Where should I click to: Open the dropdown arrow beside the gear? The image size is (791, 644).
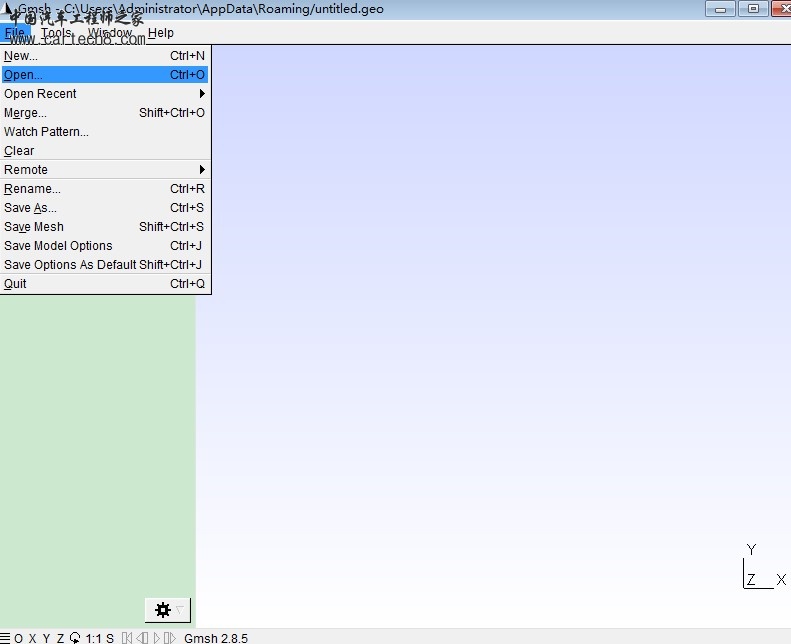(x=180, y=610)
